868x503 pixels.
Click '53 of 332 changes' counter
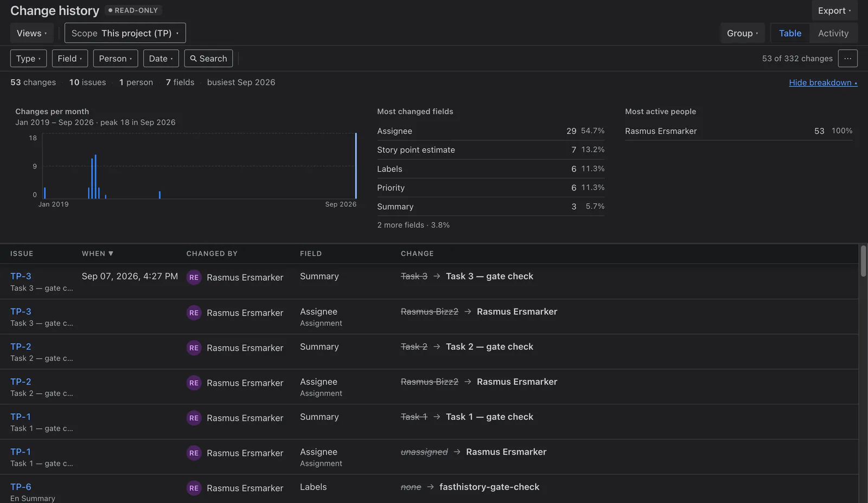pyautogui.click(x=797, y=59)
